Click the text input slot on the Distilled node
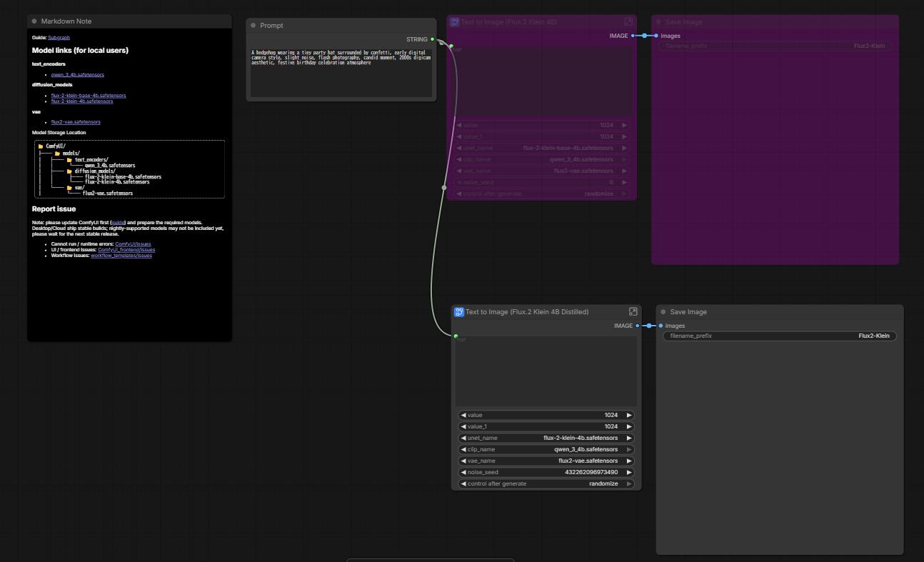This screenshot has width=924, height=562. [456, 335]
